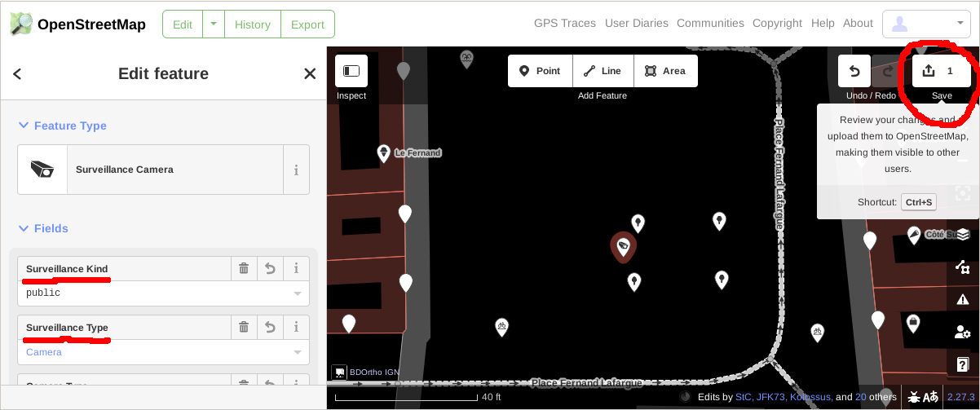Show info for Surveillance Type field
This screenshot has height=410, width=980.
coord(296,327)
